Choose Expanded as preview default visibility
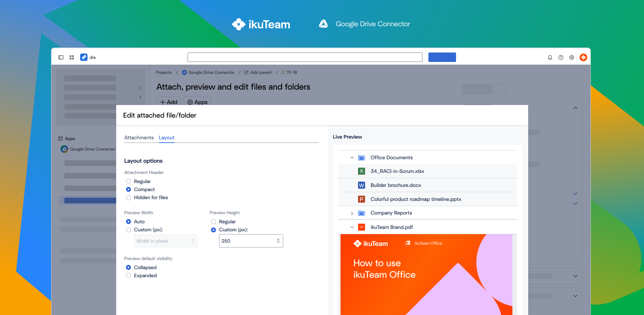 [128, 275]
